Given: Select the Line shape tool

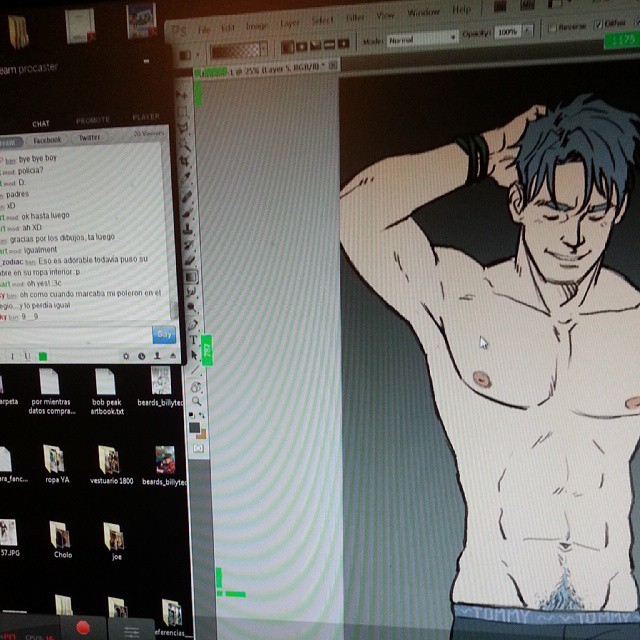Looking at the screenshot, I should click(x=195, y=370).
